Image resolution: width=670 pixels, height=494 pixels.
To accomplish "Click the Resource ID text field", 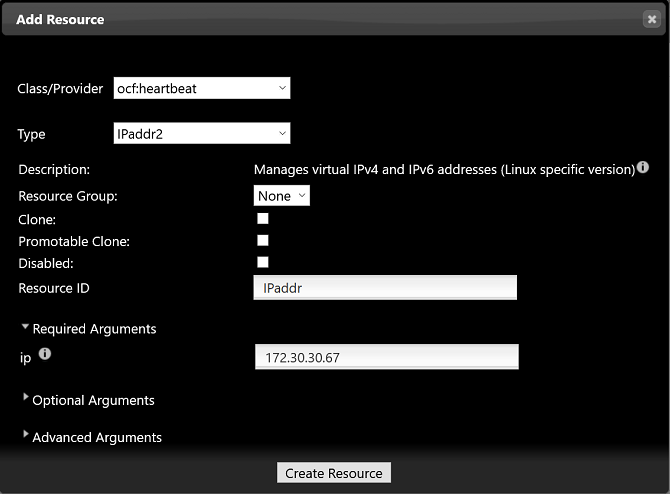I will pyautogui.click(x=385, y=288).
